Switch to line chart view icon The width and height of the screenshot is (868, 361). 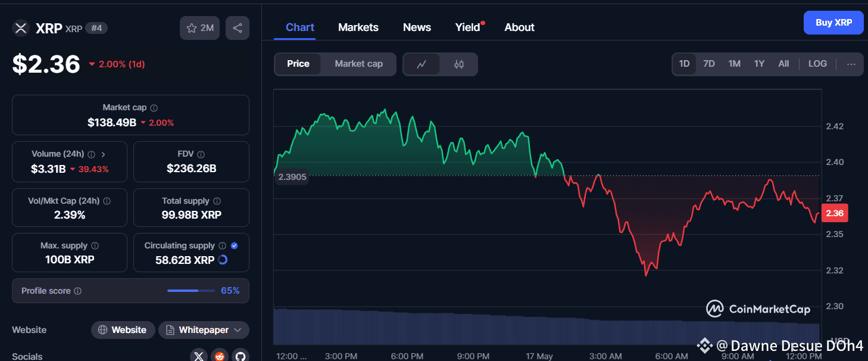click(x=421, y=64)
